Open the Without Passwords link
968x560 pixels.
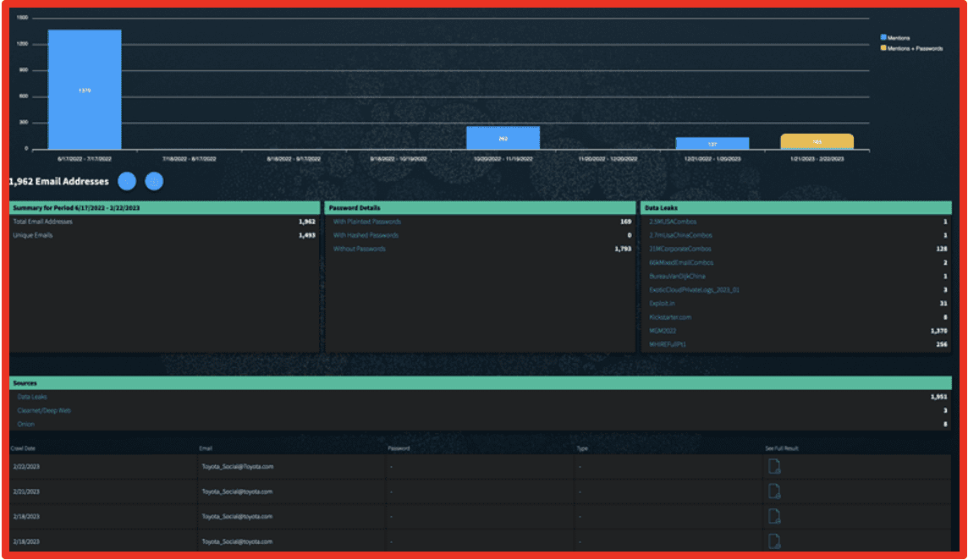tap(360, 249)
